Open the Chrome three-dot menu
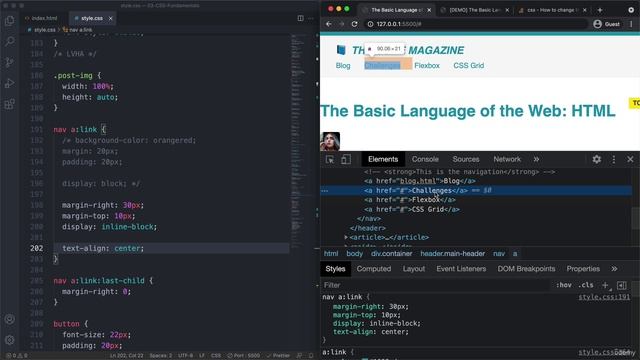Screen dimensions: 640x360 point(631,24)
